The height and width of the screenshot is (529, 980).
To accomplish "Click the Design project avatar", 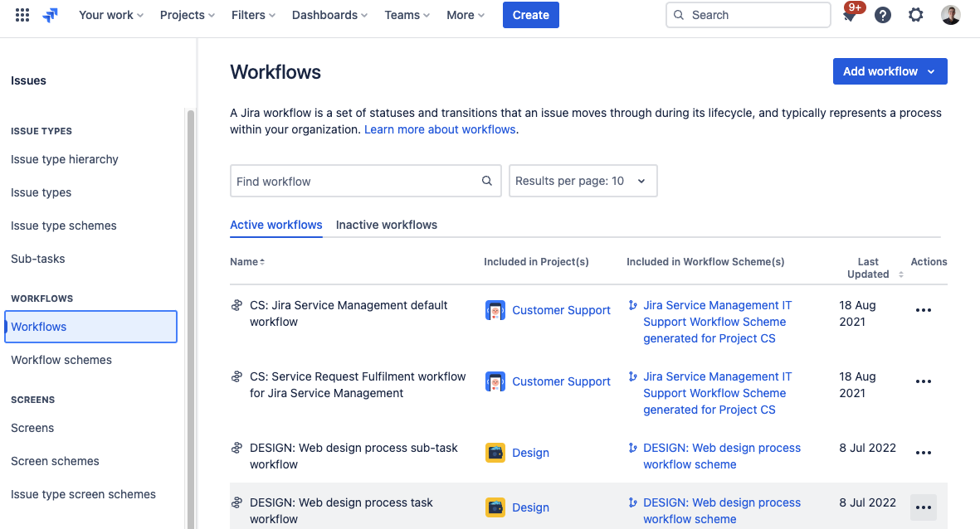I will click(x=495, y=452).
